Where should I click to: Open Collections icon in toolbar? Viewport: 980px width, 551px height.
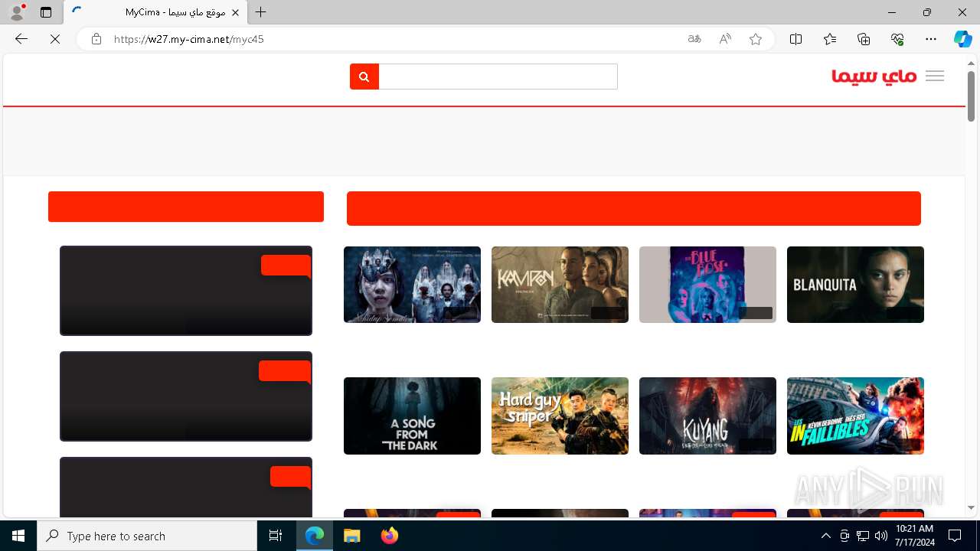click(864, 39)
